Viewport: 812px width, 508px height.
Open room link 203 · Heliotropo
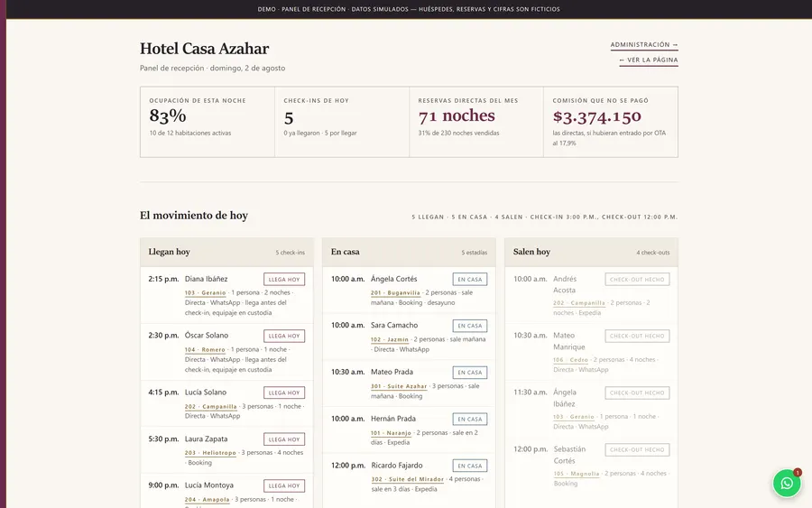pyautogui.click(x=210, y=453)
